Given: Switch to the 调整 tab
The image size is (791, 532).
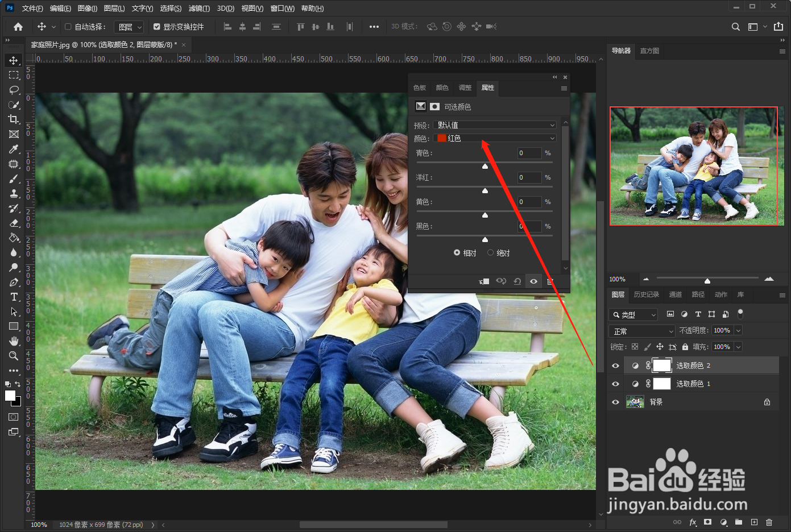Looking at the screenshot, I should (x=465, y=88).
